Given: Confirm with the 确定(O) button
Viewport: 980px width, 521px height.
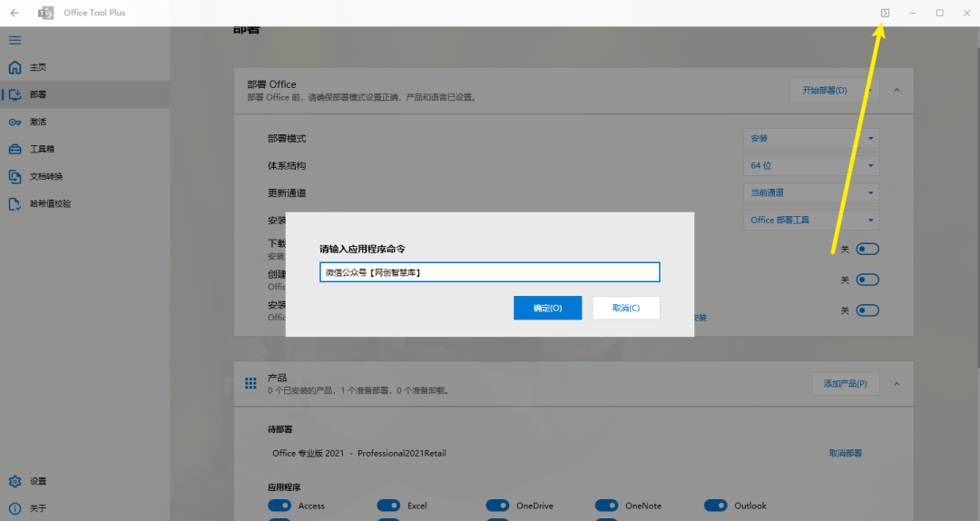Looking at the screenshot, I should [547, 308].
